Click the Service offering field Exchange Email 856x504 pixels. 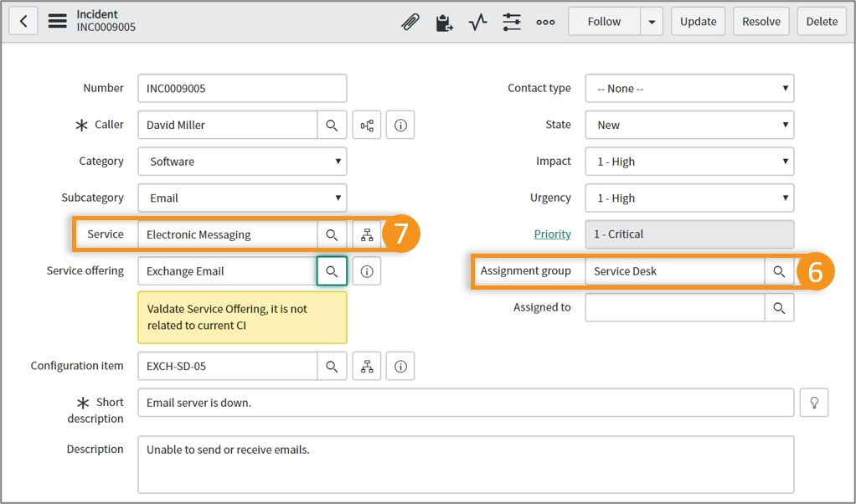228,271
